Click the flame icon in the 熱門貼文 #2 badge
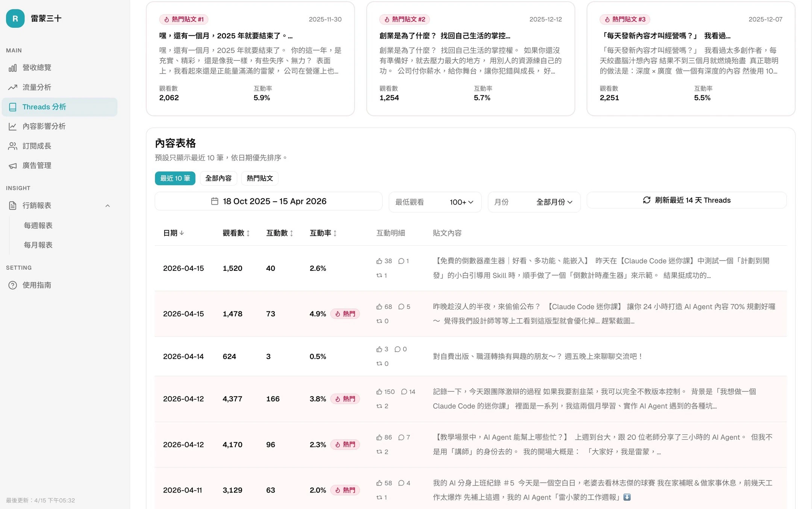This screenshot has height=509, width=812. (x=387, y=20)
